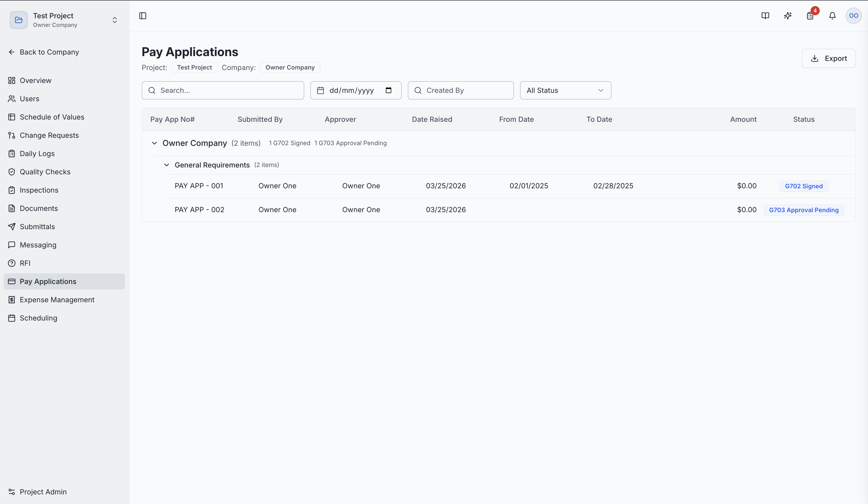The height and width of the screenshot is (504, 868).
Task: Click the From Date column header
Action: (516, 119)
